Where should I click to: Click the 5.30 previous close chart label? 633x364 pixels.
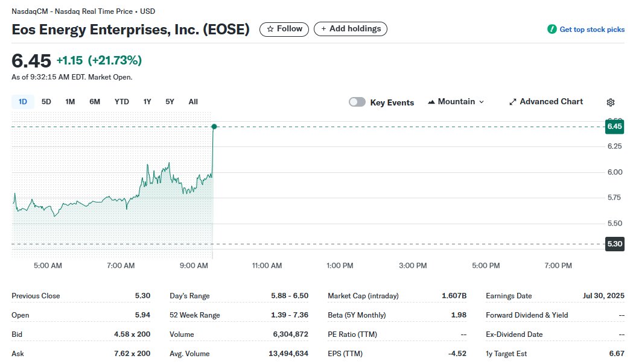[614, 244]
